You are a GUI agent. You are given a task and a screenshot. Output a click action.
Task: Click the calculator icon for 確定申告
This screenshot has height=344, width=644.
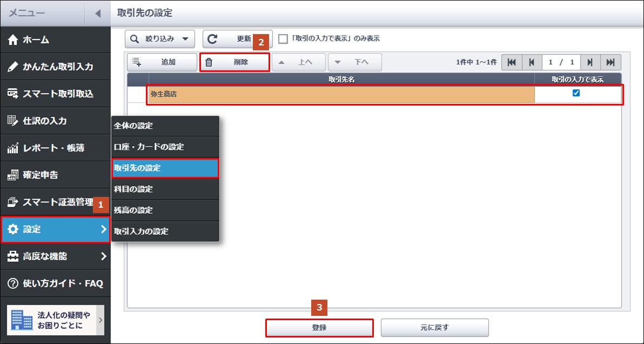coord(13,175)
